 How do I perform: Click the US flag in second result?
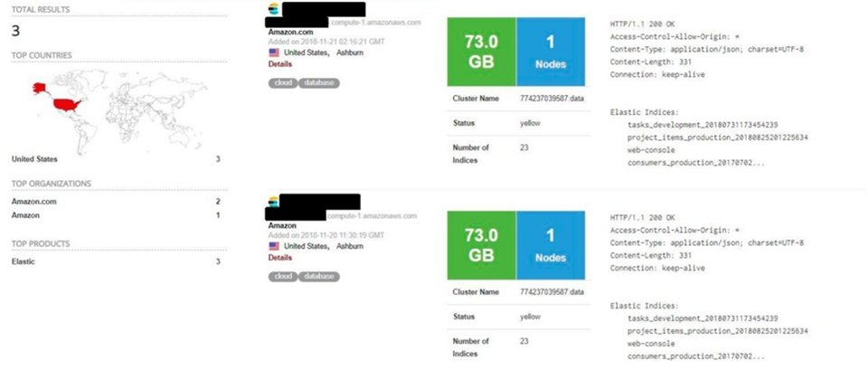tap(274, 246)
